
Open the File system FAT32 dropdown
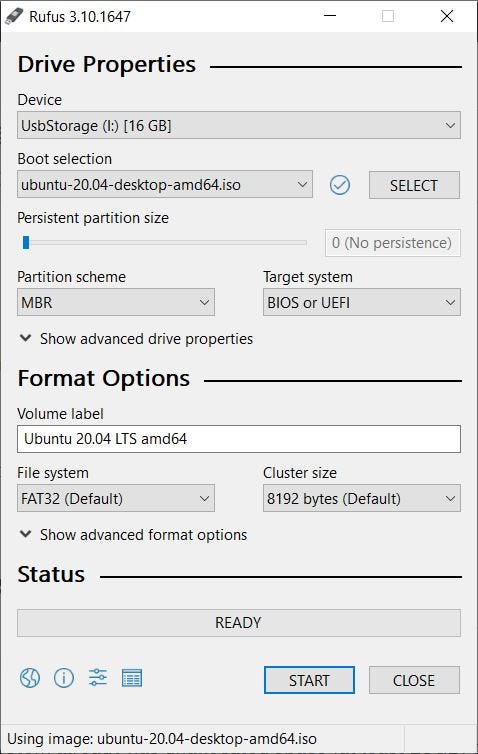click(116, 498)
